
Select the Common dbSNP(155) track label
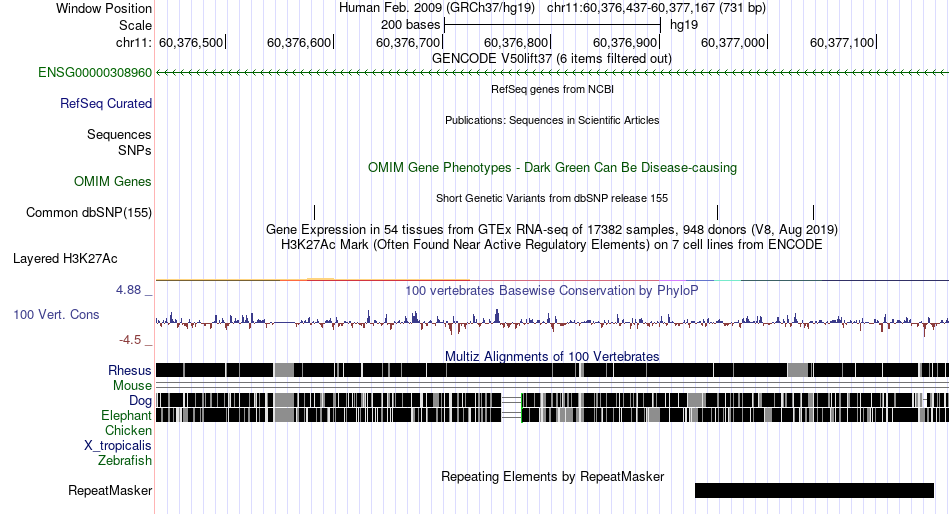point(88,213)
